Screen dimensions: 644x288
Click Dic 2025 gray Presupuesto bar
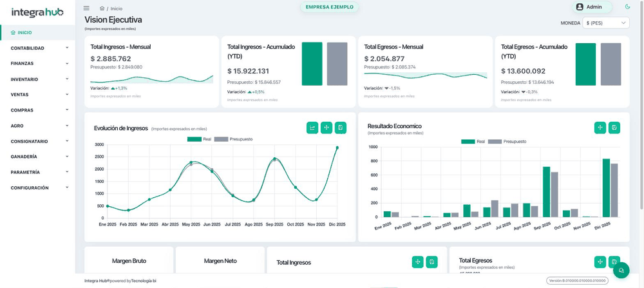pos(614,190)
